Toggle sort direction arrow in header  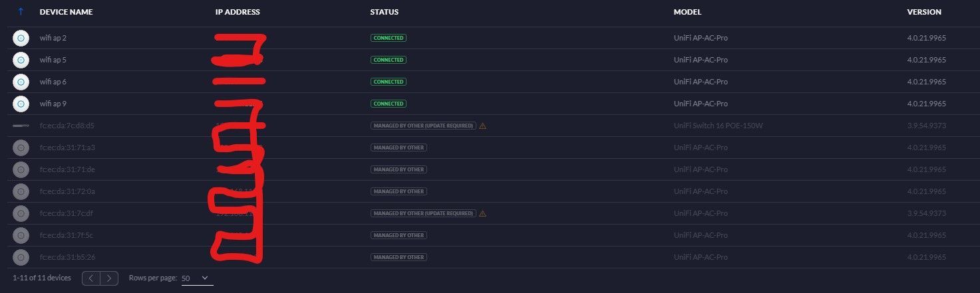[x=21, y=12]
